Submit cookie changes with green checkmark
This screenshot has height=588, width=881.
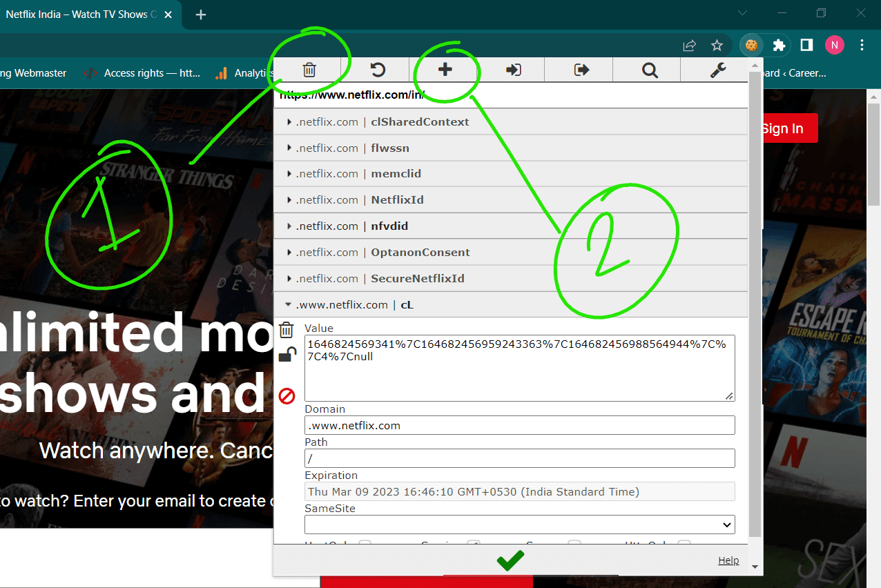[510, 560]
